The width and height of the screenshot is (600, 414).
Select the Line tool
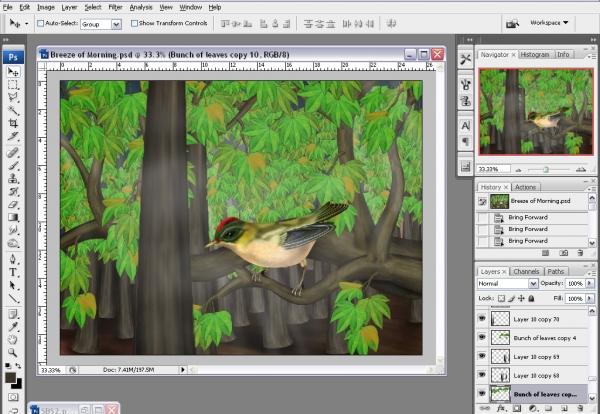[x=13, y=298]
